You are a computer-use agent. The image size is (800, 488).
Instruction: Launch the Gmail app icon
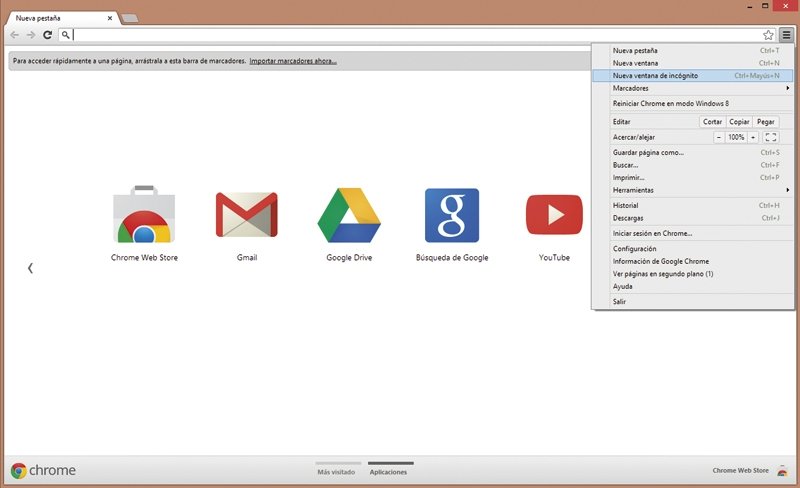click(x=246, y=214)
